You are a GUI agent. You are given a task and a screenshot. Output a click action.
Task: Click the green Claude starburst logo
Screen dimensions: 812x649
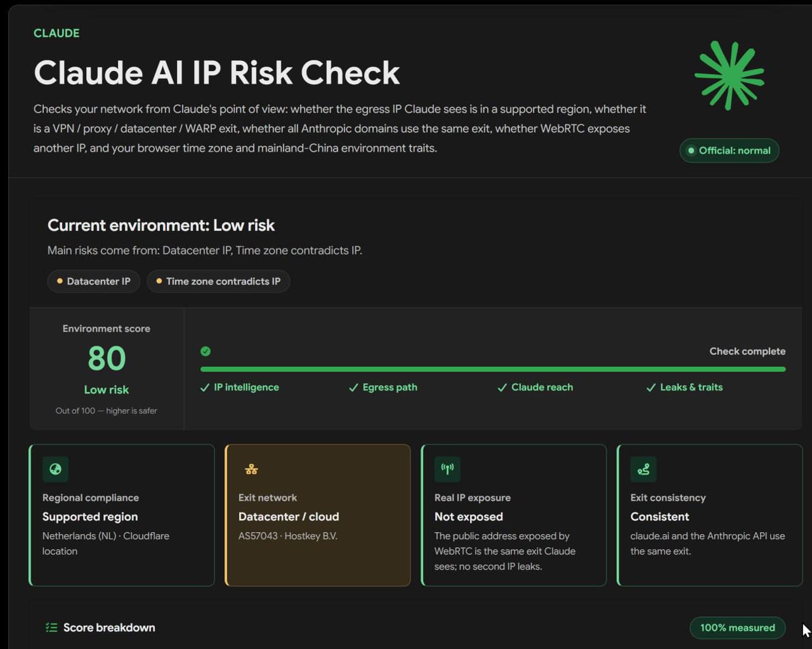pyautogui.click(x=730, y=75)
